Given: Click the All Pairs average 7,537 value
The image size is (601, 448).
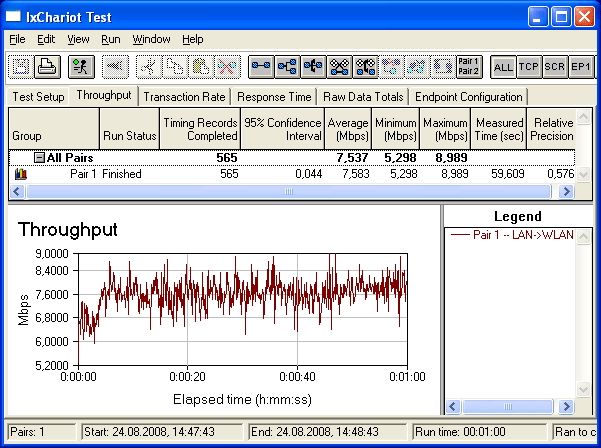Looking at the screenshot, I should pos(352,158).
